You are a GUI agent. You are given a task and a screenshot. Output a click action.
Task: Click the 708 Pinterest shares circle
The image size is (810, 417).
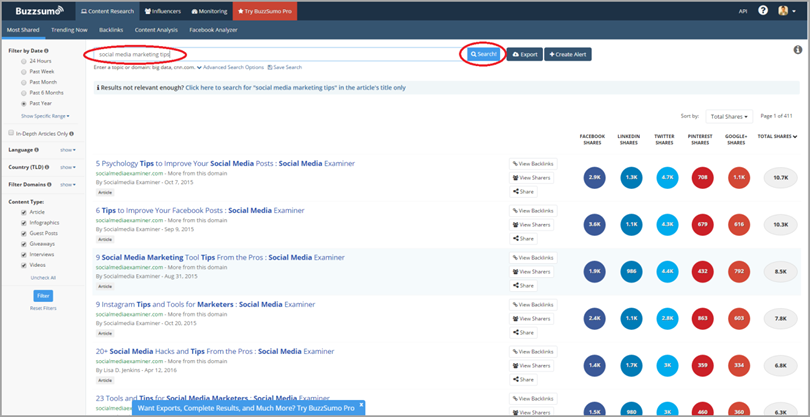[x=702, y=177]
